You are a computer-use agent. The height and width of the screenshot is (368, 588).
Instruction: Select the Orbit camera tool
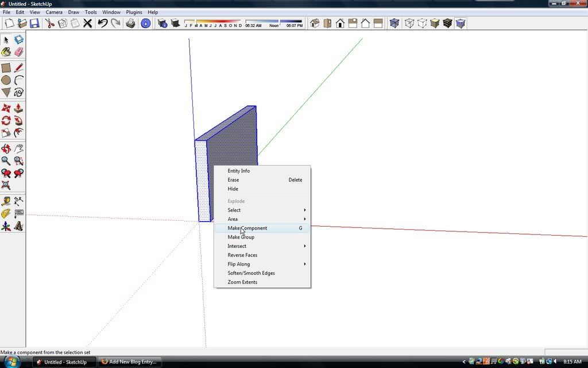pos(6,149)
